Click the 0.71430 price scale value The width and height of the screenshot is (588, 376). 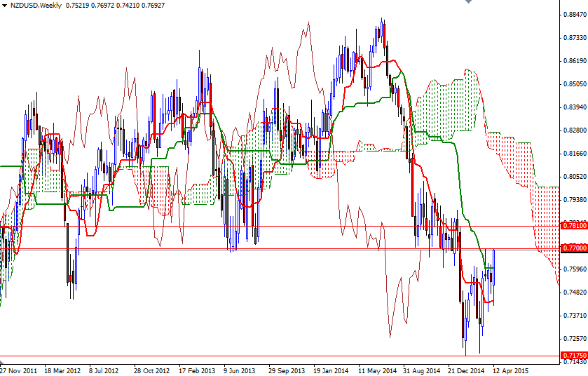point(575,362)
